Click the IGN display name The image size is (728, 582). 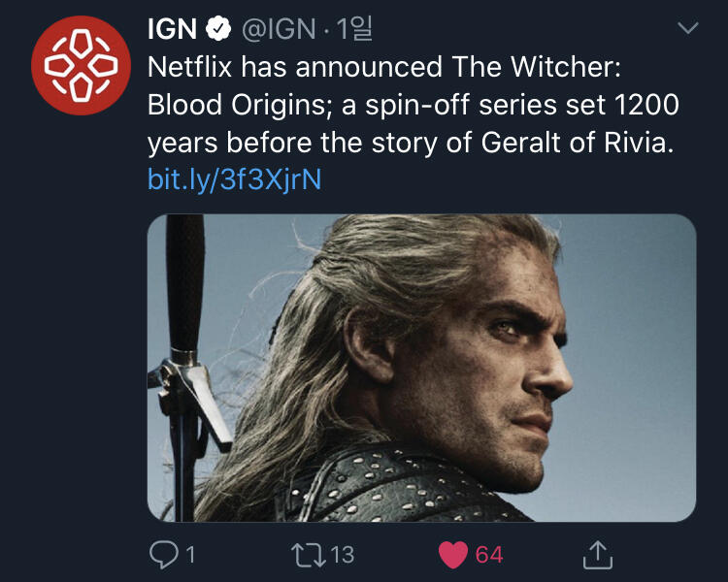click(x=172, y=30)
